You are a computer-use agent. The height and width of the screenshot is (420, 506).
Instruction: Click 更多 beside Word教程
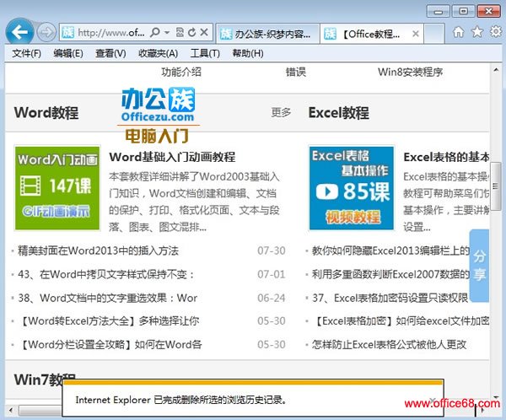tap(281, 112)
